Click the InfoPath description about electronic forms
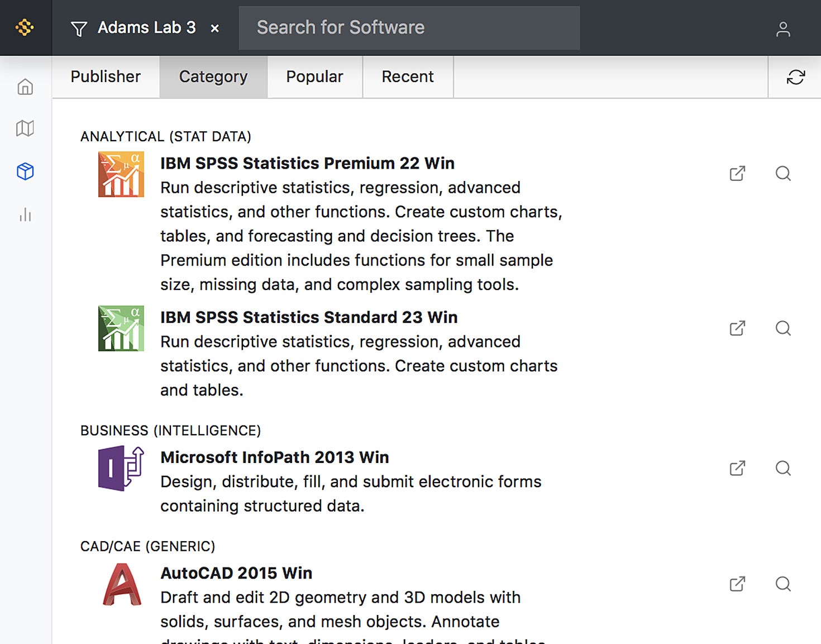 point(351,494)
